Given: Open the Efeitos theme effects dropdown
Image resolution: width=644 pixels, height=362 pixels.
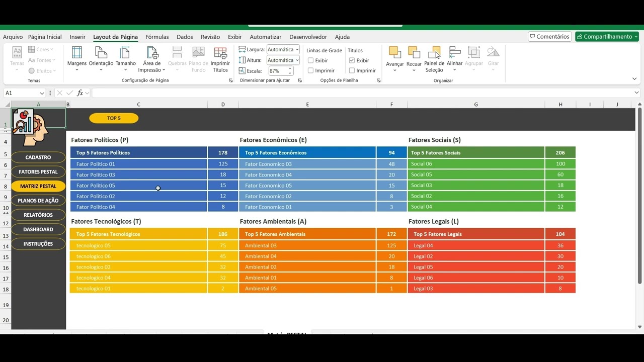Looking at the screenshot, I should [42, 71].
